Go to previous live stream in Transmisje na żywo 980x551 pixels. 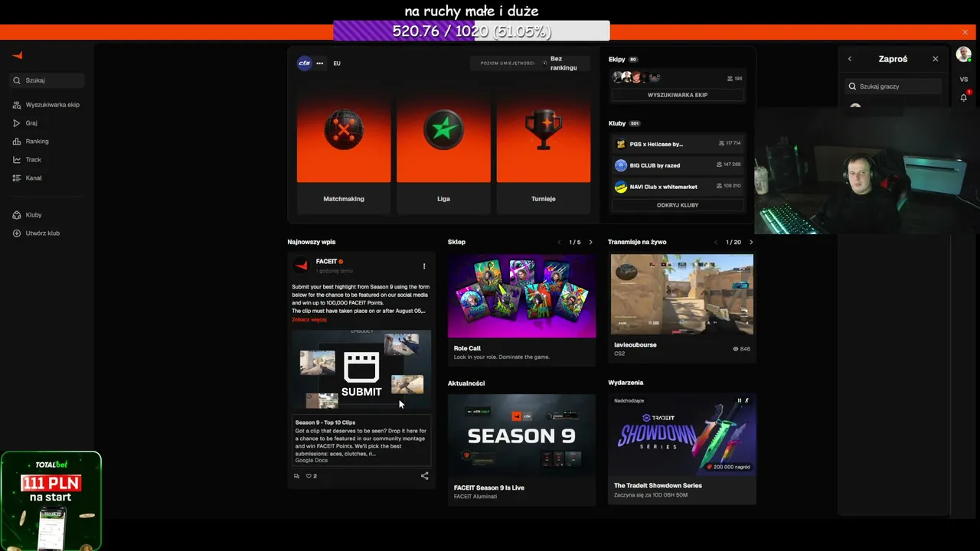pyautogui.click(x=716, y=243)
